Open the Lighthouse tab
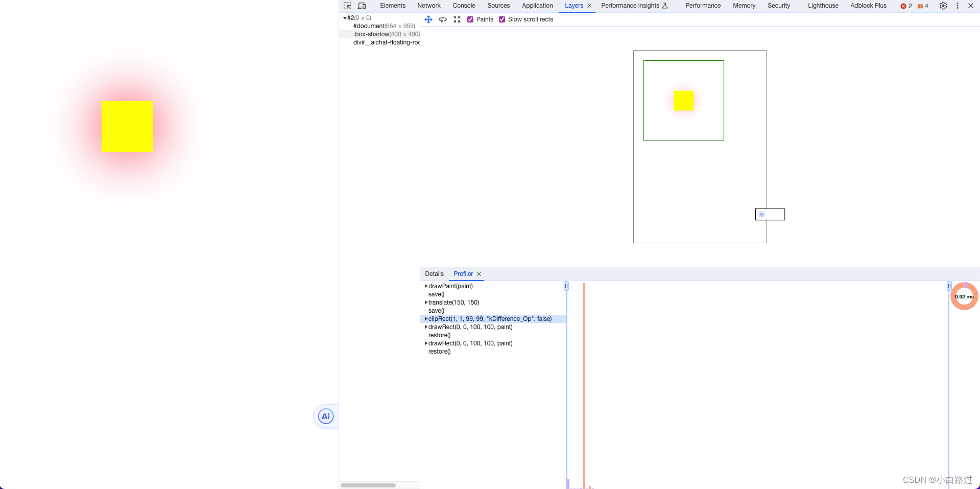The image size is (980, 489). 823,6
